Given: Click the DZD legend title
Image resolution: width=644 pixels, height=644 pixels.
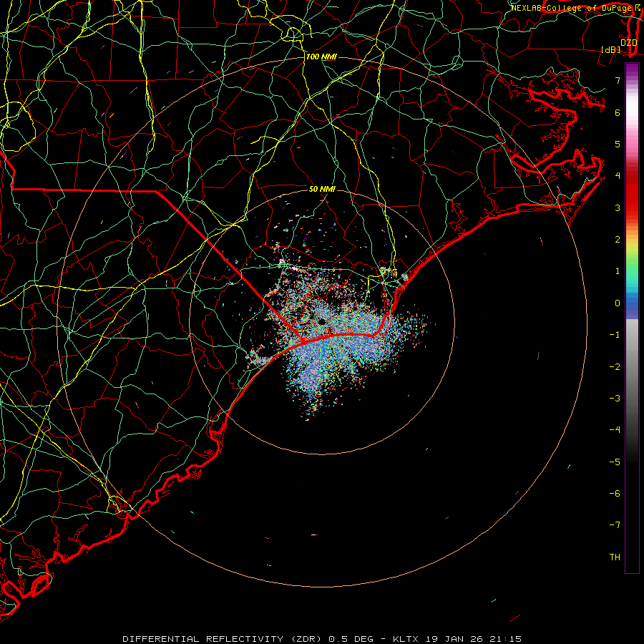Looking at the screenshot, I should [628, 43].
